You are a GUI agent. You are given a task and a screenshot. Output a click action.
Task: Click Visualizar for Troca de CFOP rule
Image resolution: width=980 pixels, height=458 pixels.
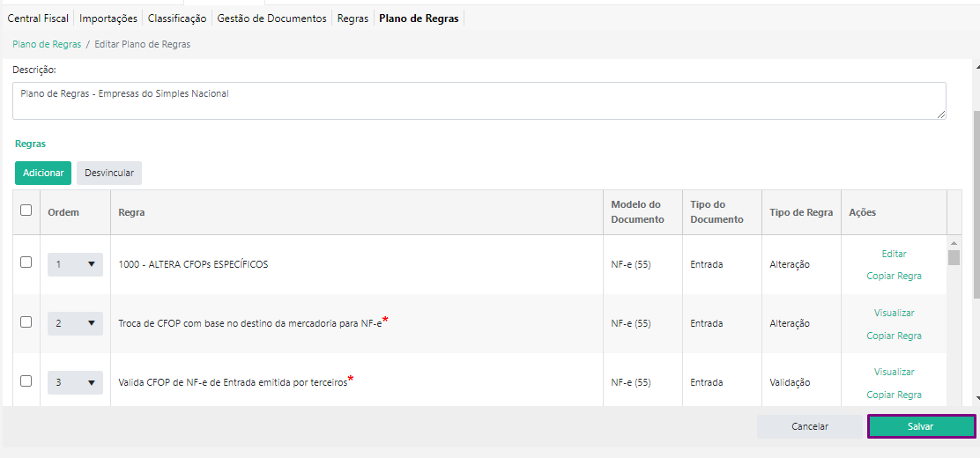pyautogui.click(x=894, y=313)
